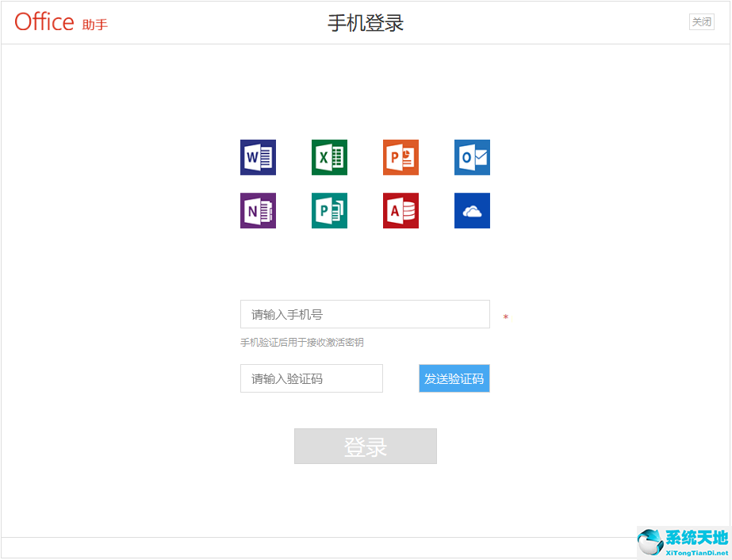Click the Excel application icon
732x560 pixels.
click(329, 157)
